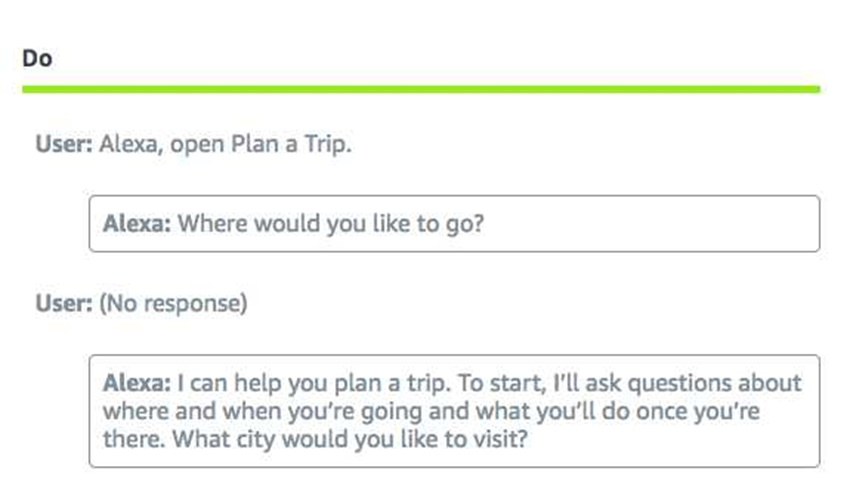
Task: Select the second "User:" label
Action: (64, 303)
